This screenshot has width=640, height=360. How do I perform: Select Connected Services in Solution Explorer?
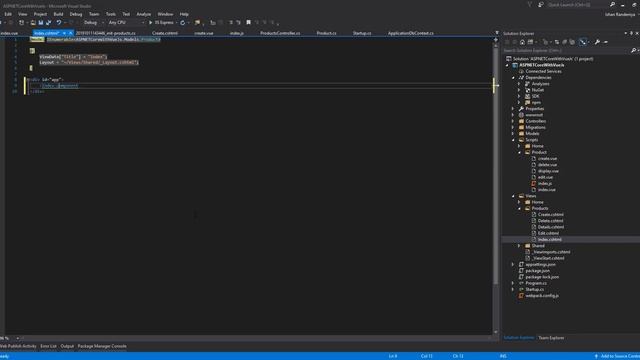[x=543, y=71]
